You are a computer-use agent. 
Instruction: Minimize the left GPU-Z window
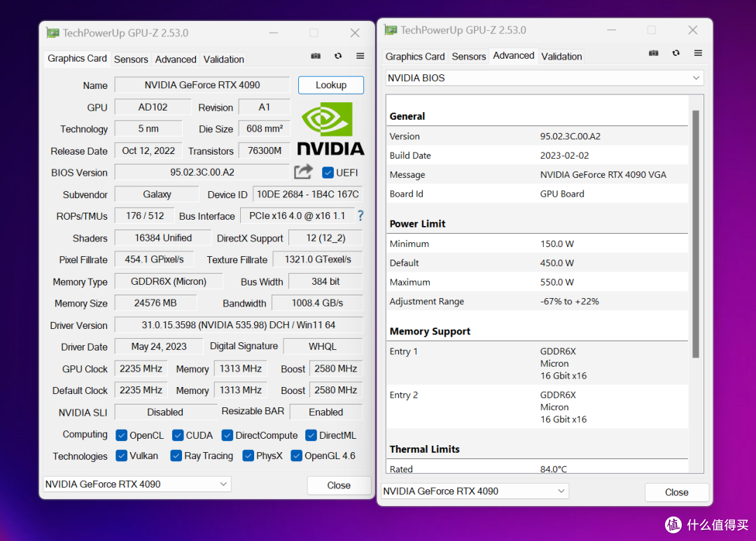pos(274,33)
